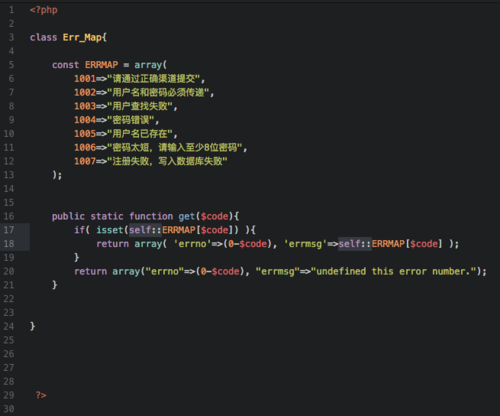Click the class name Err_Map

pos(82,37)
